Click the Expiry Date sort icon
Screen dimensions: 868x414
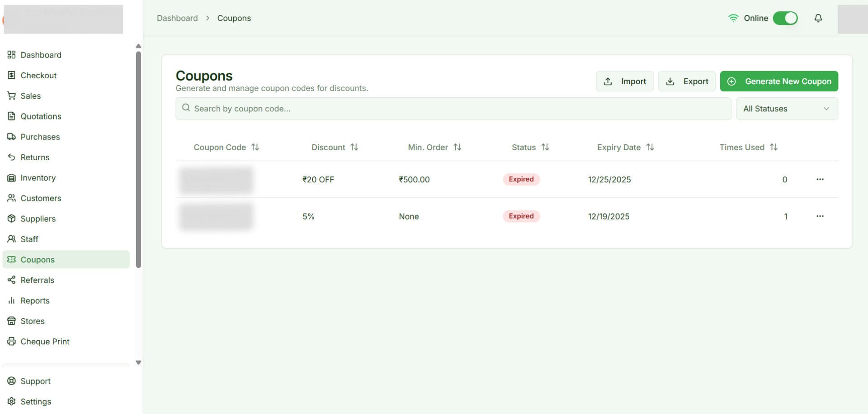[650, 147]
